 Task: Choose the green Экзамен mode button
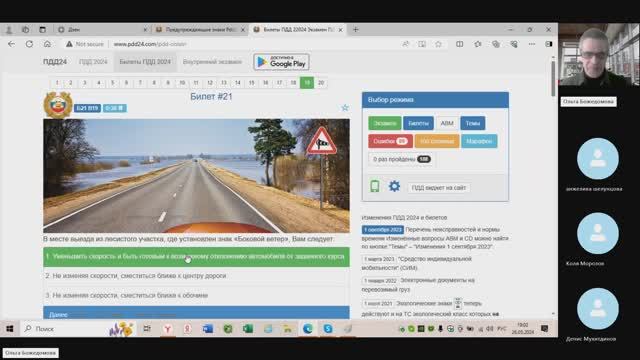pyautogui.click(x=384, y=123)
